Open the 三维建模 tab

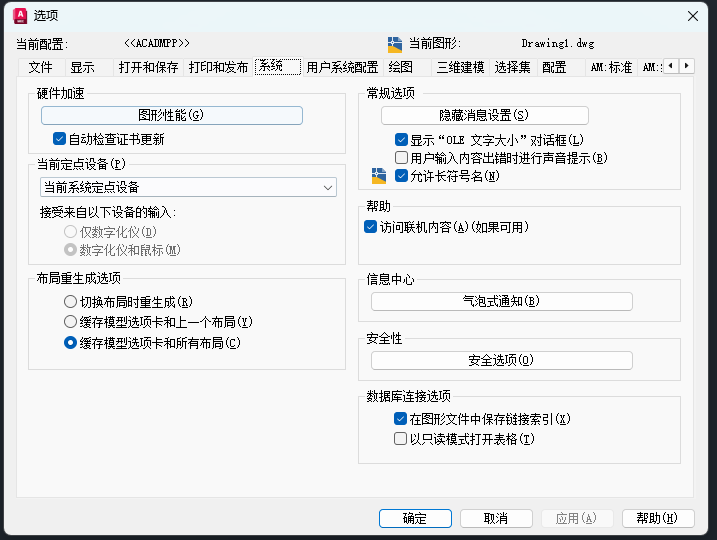point(460,67)
